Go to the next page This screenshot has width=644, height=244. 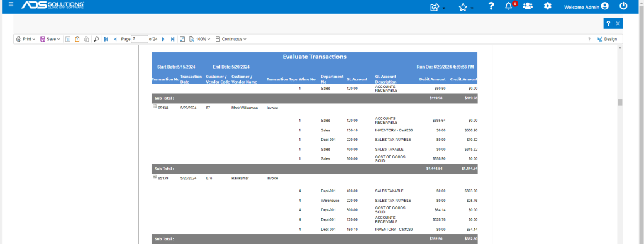coord(163,39)
